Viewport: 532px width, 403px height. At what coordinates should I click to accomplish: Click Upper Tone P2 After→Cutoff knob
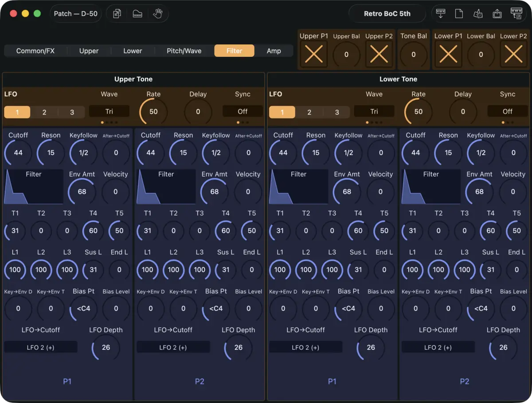click(248, 153)
